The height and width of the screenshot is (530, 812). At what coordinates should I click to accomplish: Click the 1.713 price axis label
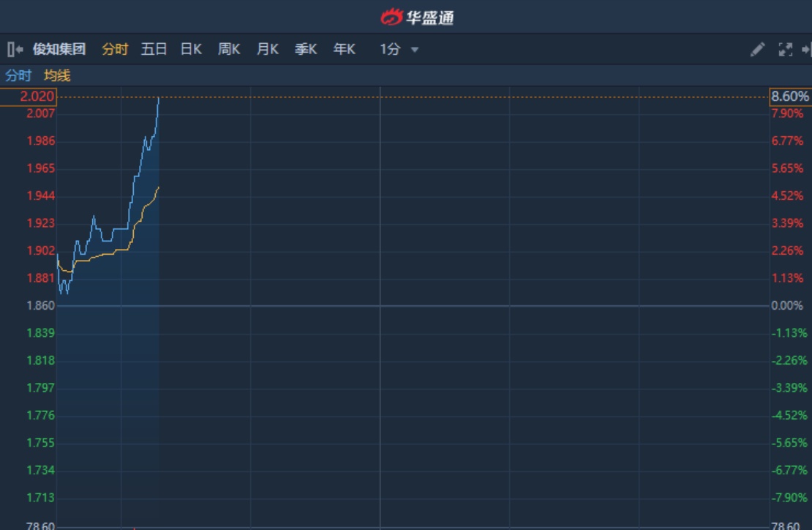pyautogui.click(x=40, y=498)
